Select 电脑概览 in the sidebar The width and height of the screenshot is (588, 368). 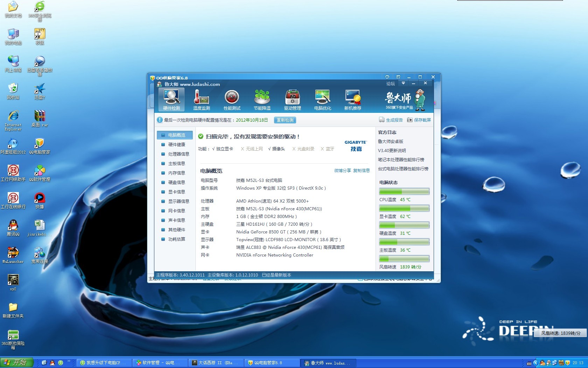tap(175, 135)
